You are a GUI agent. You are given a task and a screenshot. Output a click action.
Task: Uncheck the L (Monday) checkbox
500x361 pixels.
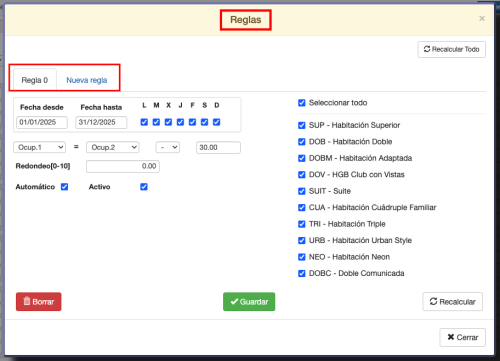pyautogui.click(x=144, y=122)
